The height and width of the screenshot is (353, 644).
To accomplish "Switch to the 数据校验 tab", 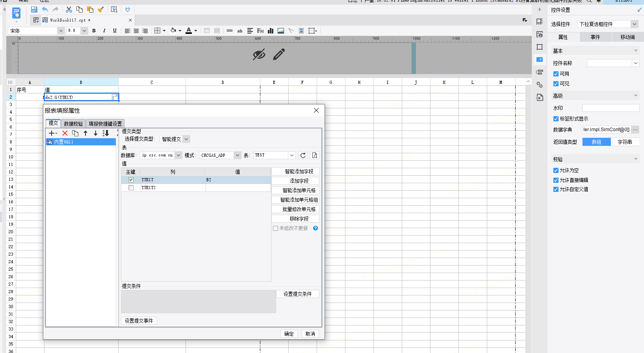I will [x=73, y=124].
